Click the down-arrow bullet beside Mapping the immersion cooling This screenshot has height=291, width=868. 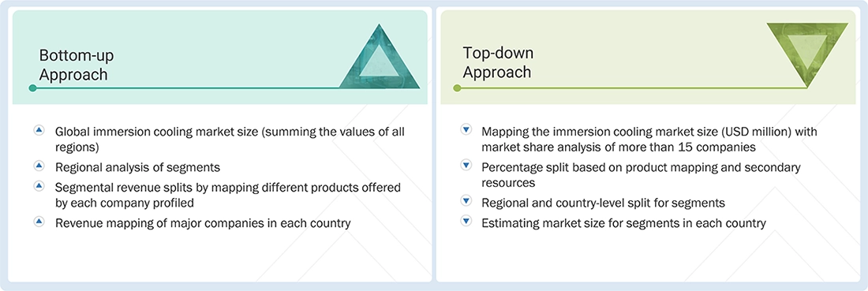pos(466,130)
